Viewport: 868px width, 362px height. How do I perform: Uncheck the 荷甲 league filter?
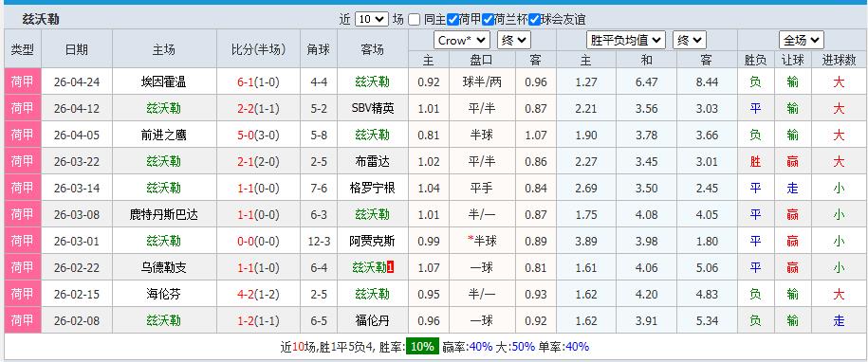point(452,19)
